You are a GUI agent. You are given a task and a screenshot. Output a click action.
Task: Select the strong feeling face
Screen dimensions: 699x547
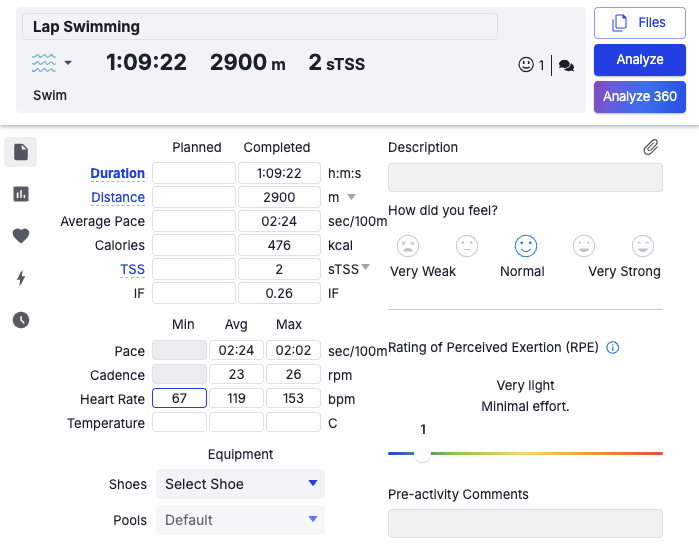[584, 246]
